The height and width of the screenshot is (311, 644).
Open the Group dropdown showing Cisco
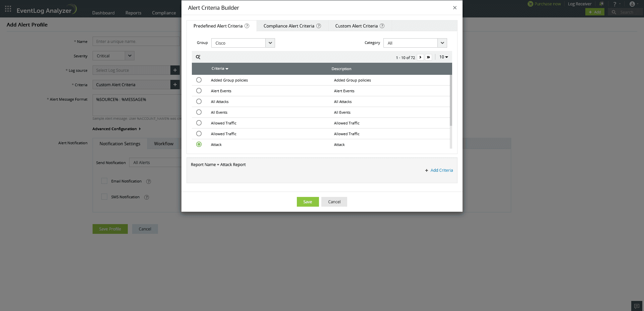(x=243, y=43)
